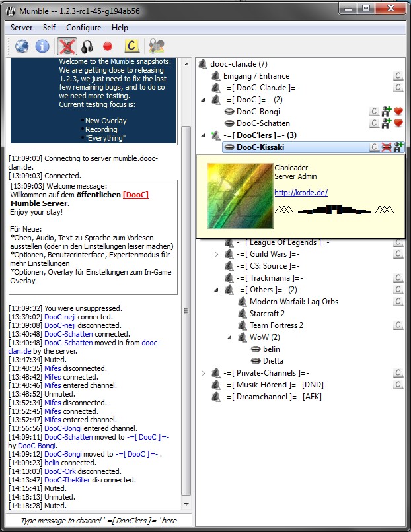Screen dimensions: 411x532
Task: Click the comment icon on DooC-Schatten row
Action: pos(374,123)
